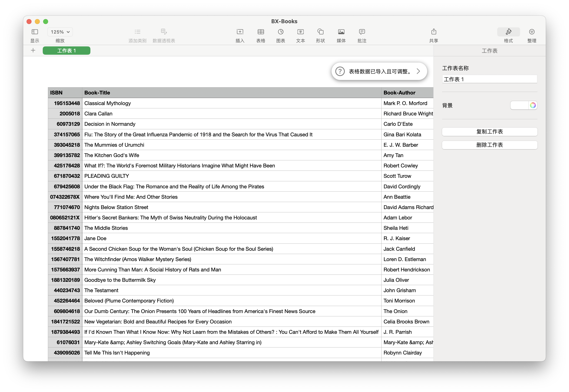Toggle the Format (格式) sidebar button

[508, 32]
